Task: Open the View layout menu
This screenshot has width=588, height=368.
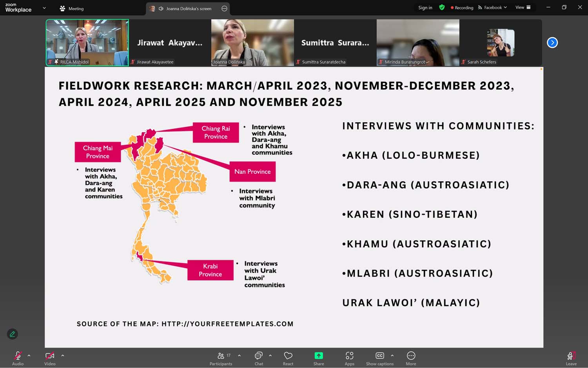Action: [x=523, y=7]
